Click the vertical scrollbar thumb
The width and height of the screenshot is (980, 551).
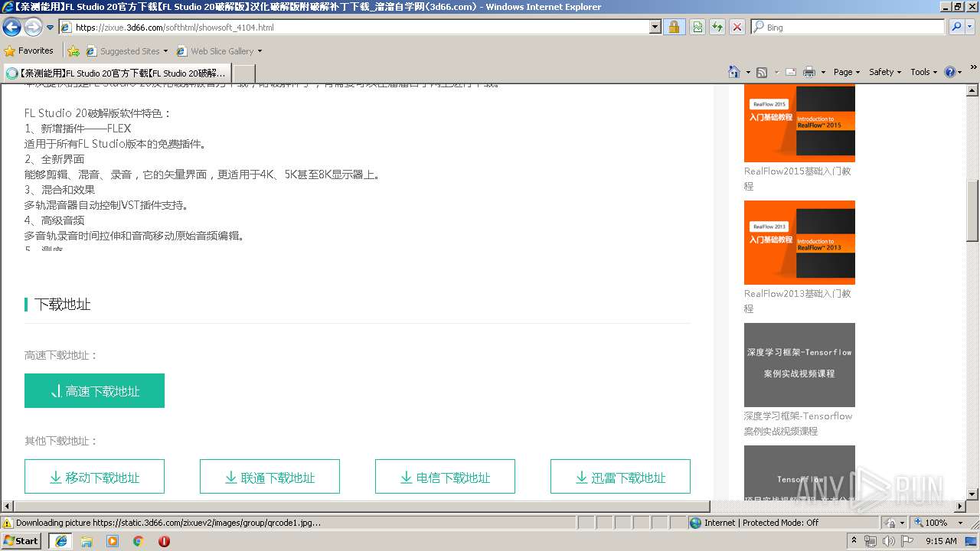tap(972, 211)
